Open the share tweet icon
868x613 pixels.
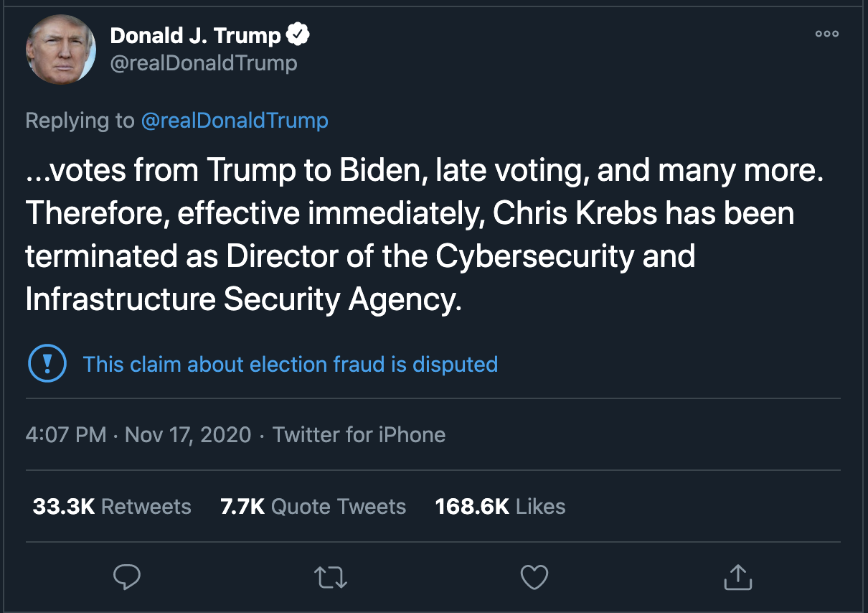pyautogui.click(x=737, y=576)
